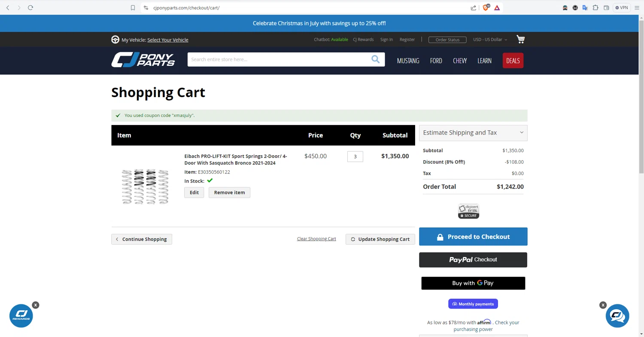Image resolution: width=644 pixels, height=337 pixels.
Task: Click the CJ Pony Parts logo
Action: (143, 60)
